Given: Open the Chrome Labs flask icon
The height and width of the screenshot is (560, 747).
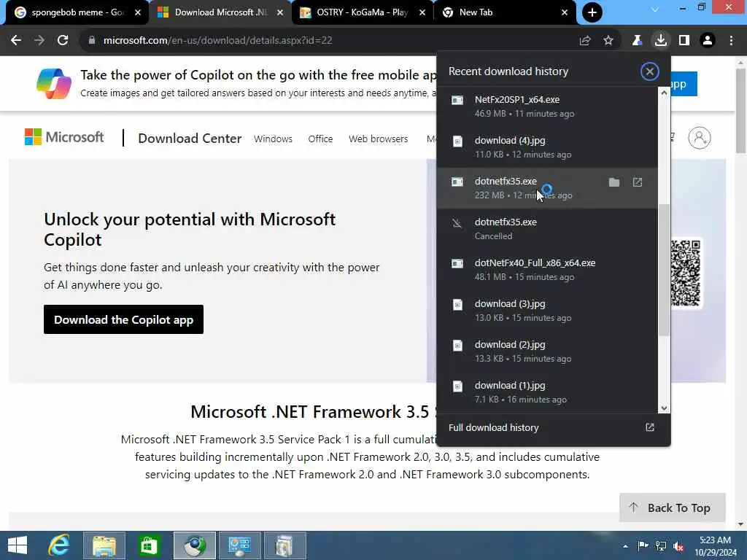Looking at the screenshot, I should [x=637, y=41].
